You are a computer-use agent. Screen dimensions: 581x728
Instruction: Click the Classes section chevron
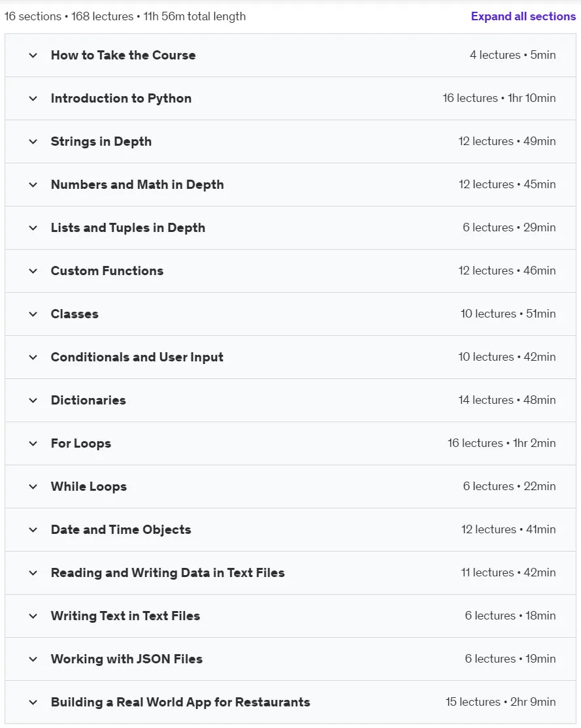click(x=33, y=314)
